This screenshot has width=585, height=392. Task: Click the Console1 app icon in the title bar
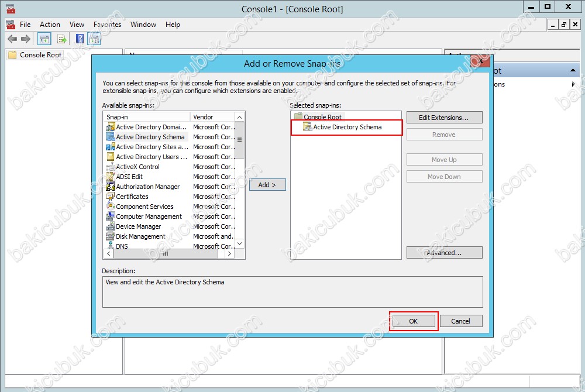[11, 9]
